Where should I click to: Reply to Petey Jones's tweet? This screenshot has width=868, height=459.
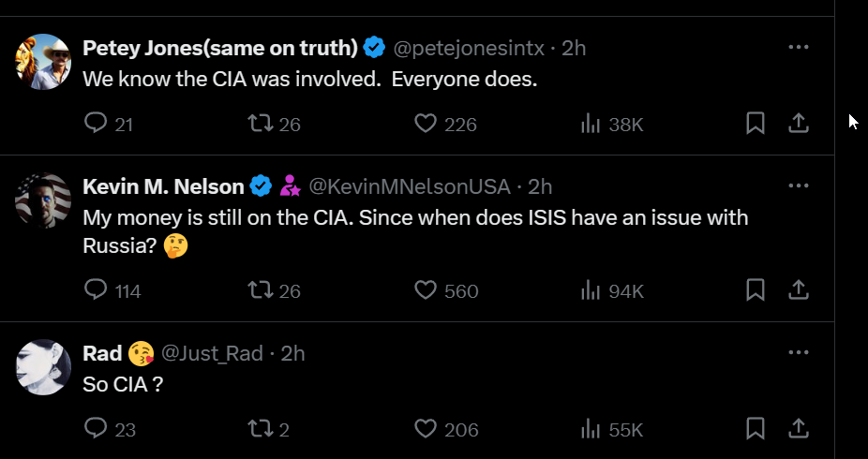(96, 123)
